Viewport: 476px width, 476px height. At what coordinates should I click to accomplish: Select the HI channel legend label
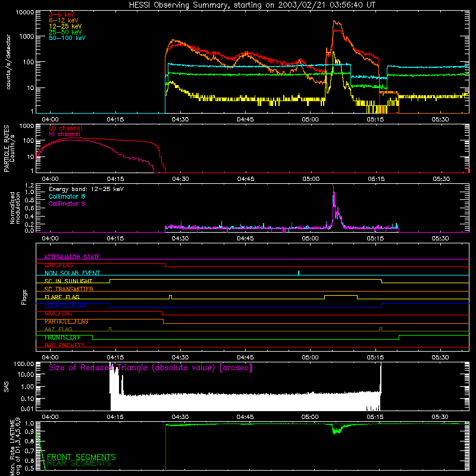click(x=65, y=134)
